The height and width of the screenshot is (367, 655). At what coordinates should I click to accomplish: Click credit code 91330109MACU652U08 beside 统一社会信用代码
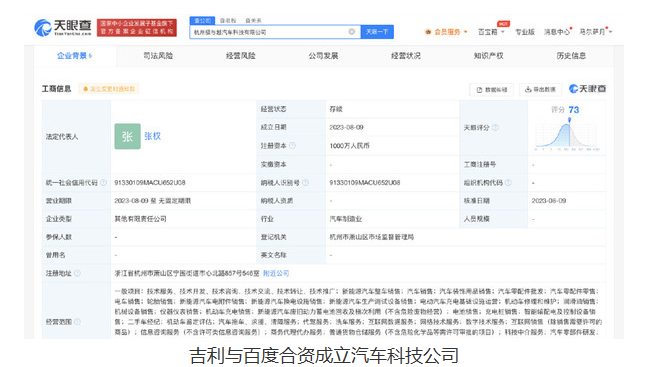[150, 182]
